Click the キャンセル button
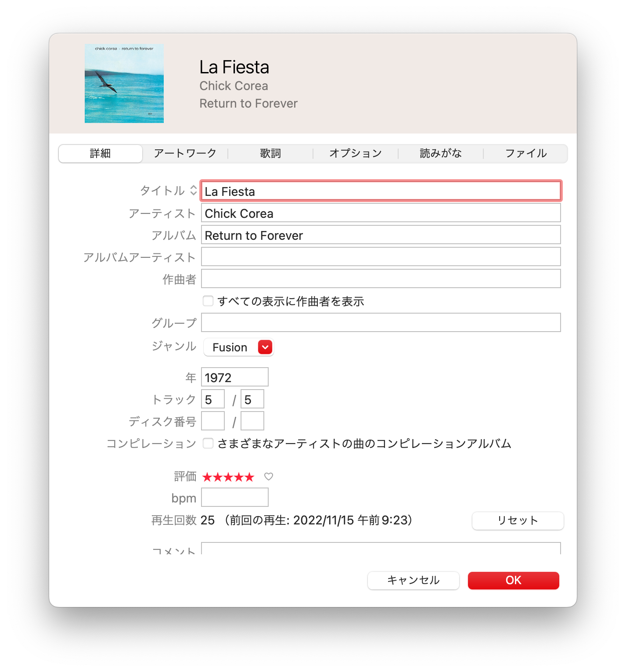This screenshot has height=672, width=626. pos(414,580)
